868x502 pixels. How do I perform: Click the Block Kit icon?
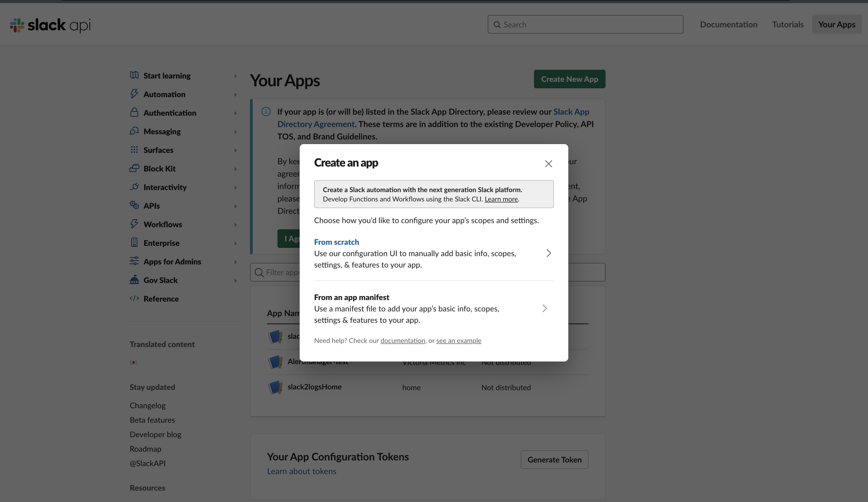134,168
